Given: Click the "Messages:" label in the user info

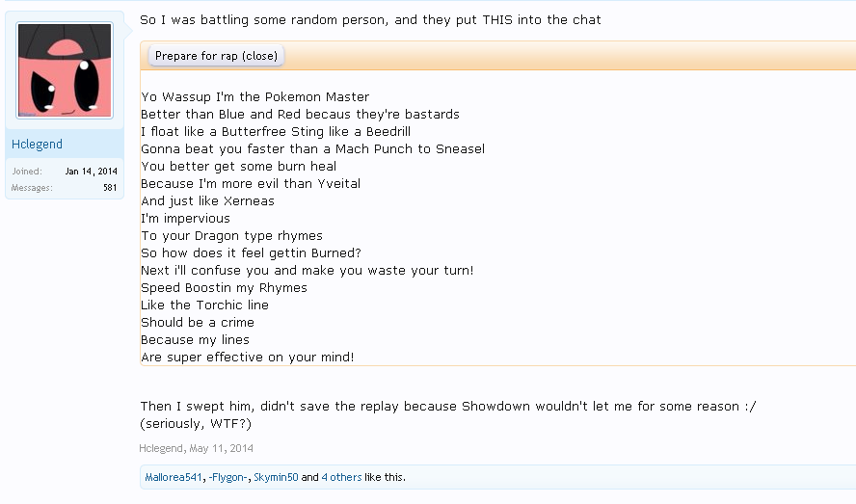Looking at the screenshot, I should (x=32, y=188).
